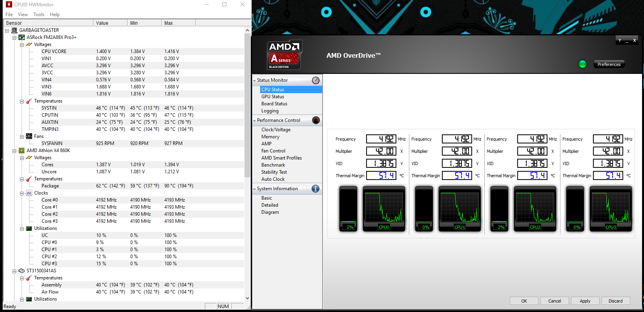
Task: Click the Status Monitor gauge icon in OverDrive
Action: pos(316,80)
